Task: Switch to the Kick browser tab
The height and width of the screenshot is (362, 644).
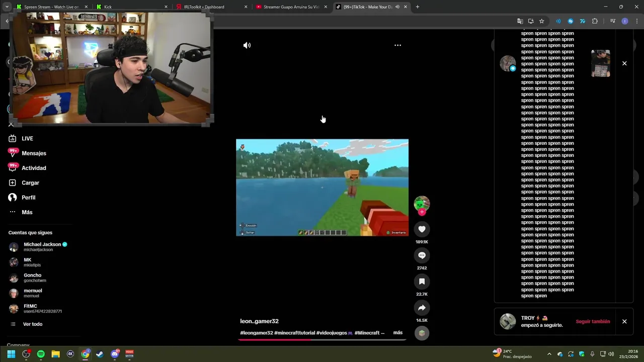Action: (x=131, y=7)
